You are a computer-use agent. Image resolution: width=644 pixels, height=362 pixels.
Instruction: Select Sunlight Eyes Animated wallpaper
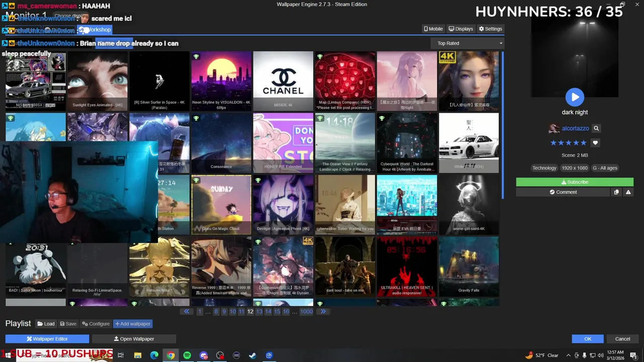coord(98,81)
